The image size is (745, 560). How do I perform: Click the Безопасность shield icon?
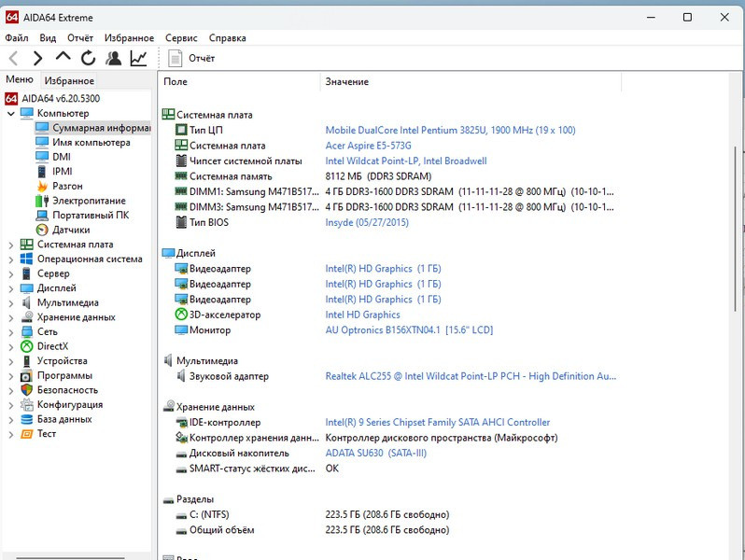click(26, 390)
